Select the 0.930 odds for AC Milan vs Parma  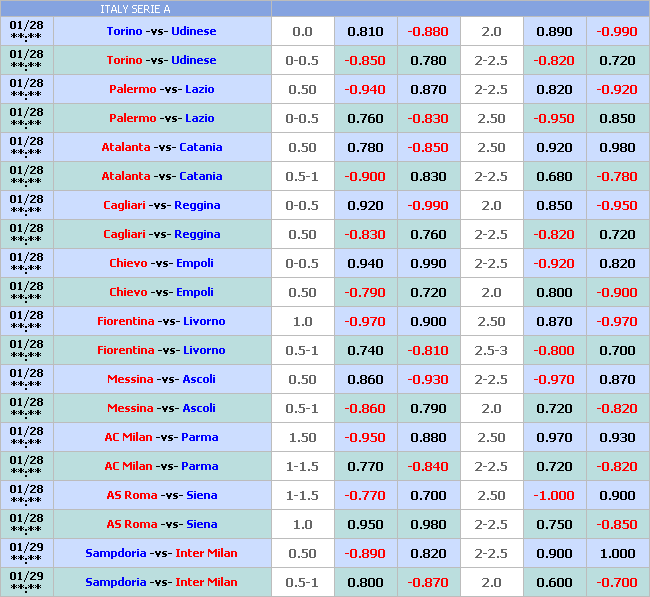click(x=617, y=437)
